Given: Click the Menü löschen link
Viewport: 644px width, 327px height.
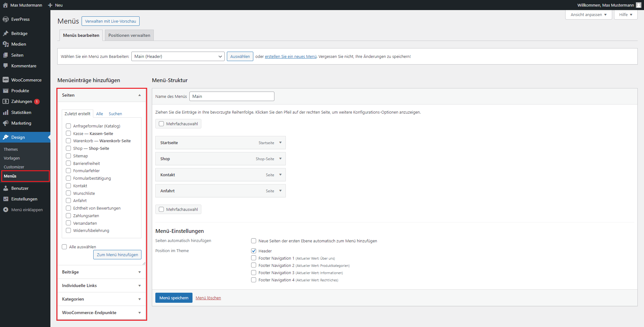Looking at the screenshot, I should [x=208, y=298].
